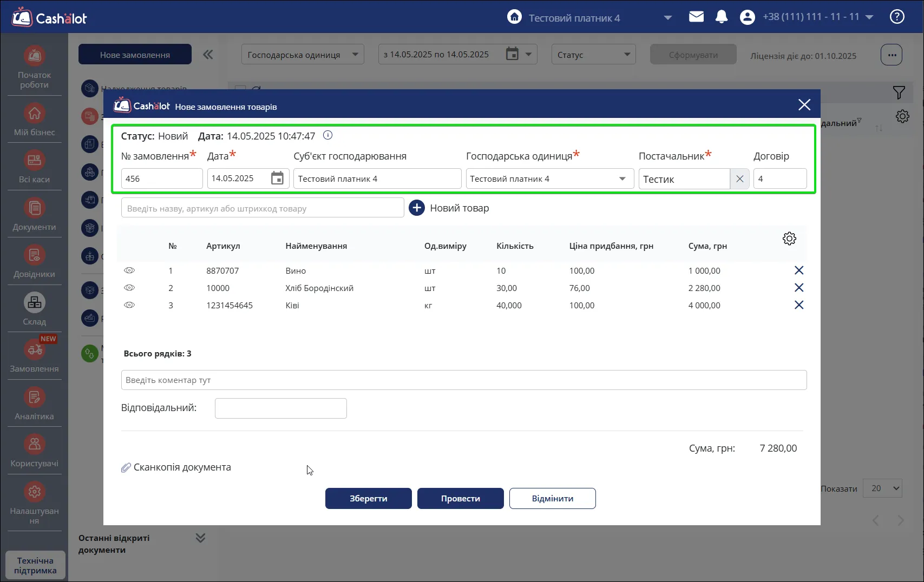Open mail envelope messages icon

point(696,17)
